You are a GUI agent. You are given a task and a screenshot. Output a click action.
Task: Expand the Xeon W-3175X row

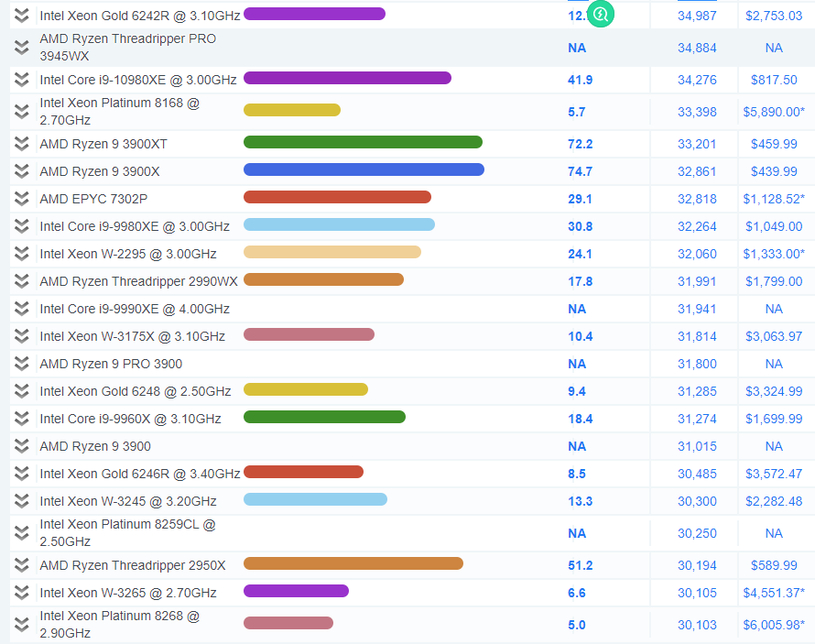21,336
